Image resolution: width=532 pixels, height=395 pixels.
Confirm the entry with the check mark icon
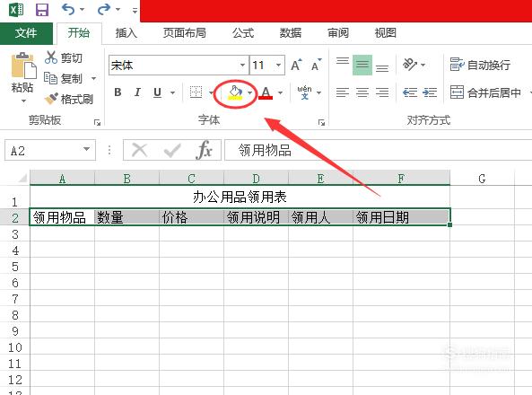click(172, 150)
